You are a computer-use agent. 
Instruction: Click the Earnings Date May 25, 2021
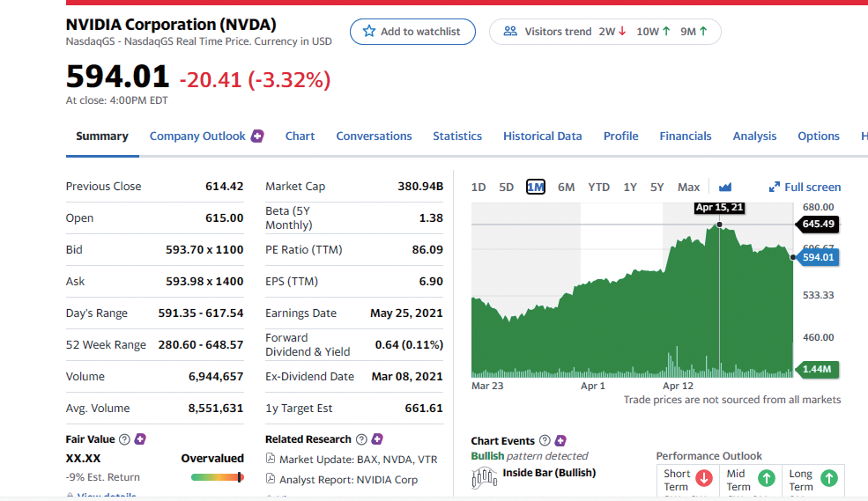click(406, 313)
